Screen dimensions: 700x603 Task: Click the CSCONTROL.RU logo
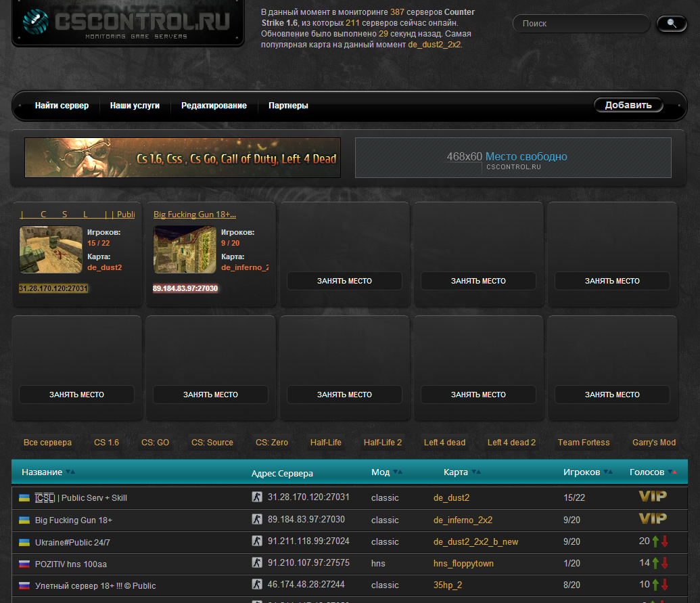[x=129, y=23]
